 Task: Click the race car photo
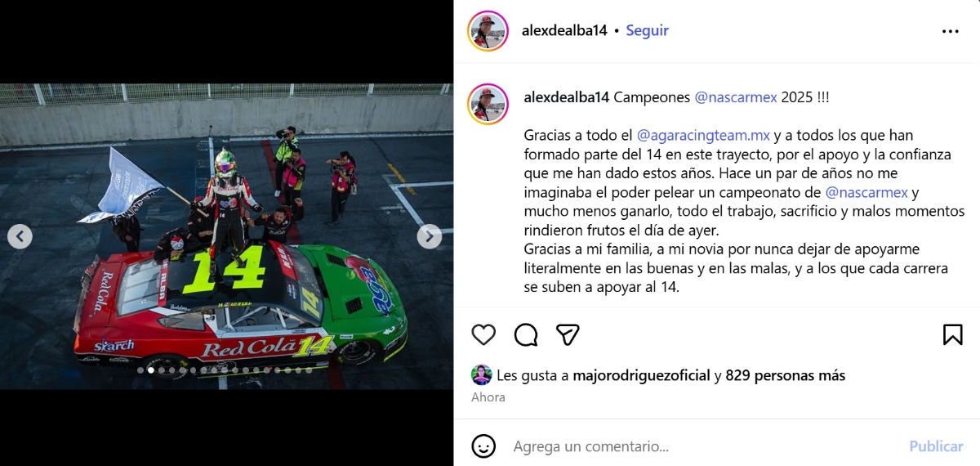226,236
